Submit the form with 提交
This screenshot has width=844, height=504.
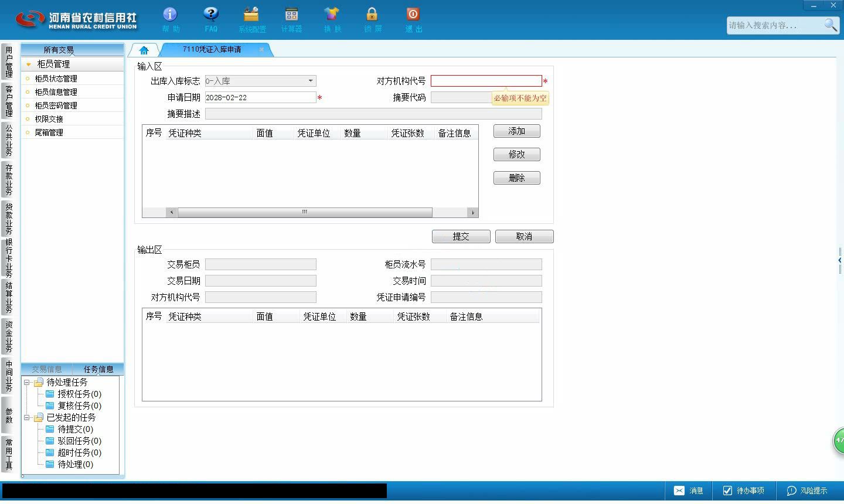click(x=461, y=236)
